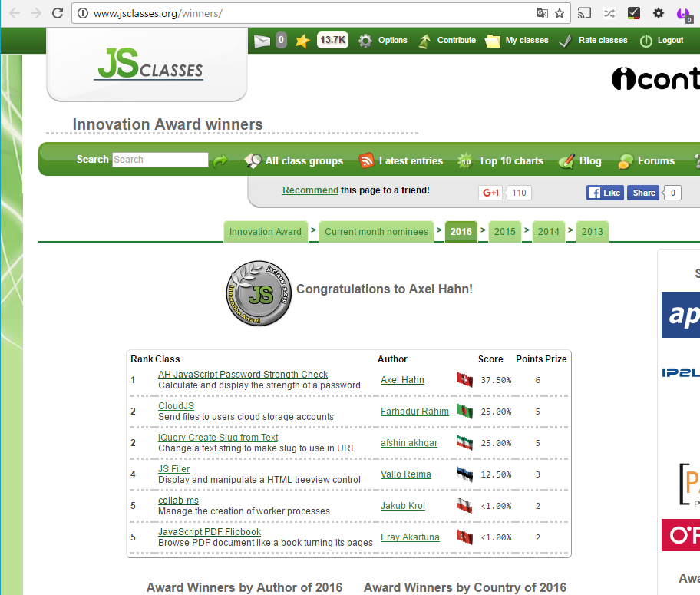Reload the page with the browser refresh icon
Image resolution: width=700 pixels, height=595 pixels.
point(58,13)
